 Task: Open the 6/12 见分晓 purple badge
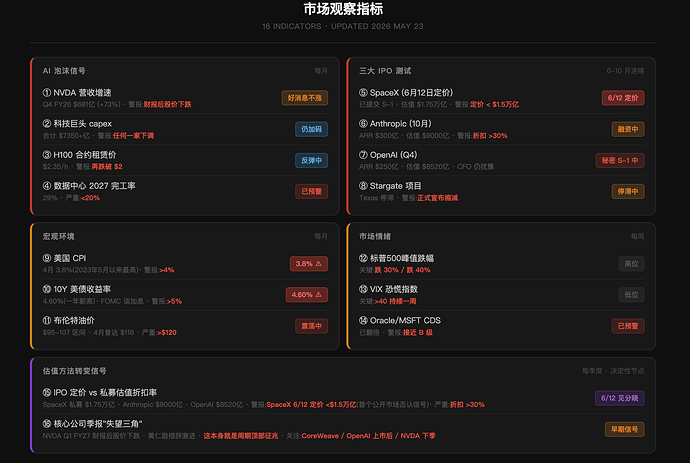tap(619, 398)
